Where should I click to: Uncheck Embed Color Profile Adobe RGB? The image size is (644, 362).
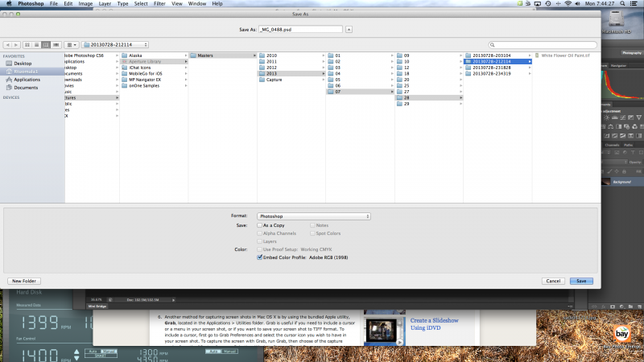click(x=259, y=257)
